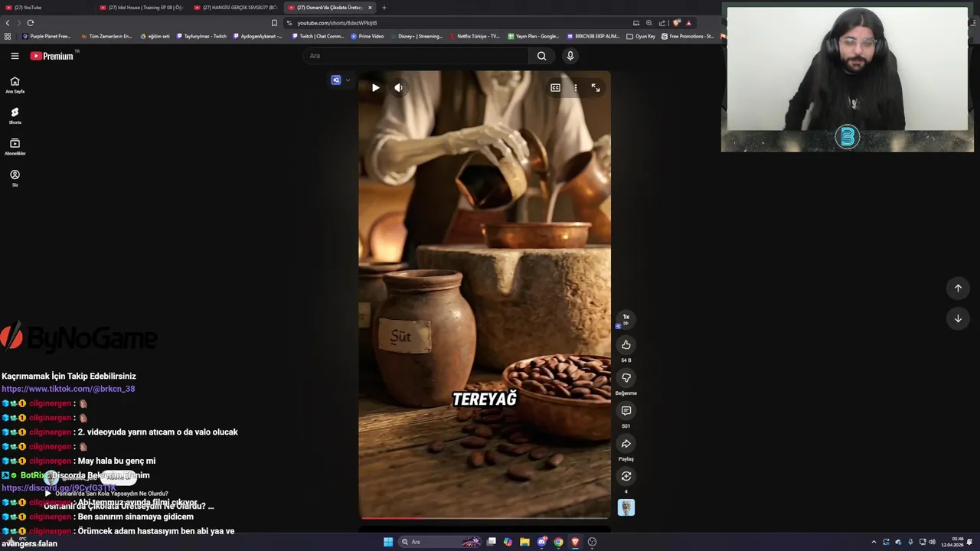
Task: Open Oyun Key bookmarks folder
Action: point(641,36)
